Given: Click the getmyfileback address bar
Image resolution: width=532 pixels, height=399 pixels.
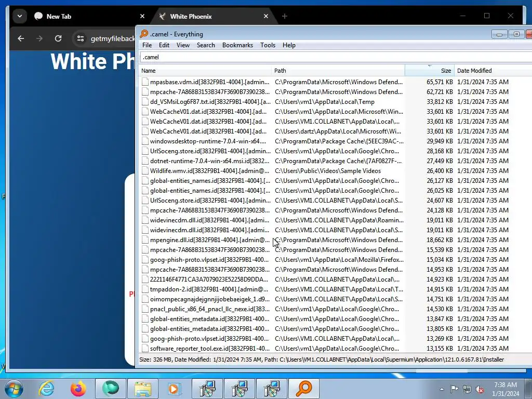Looking at the screenshot, I should tap(113, 38).
